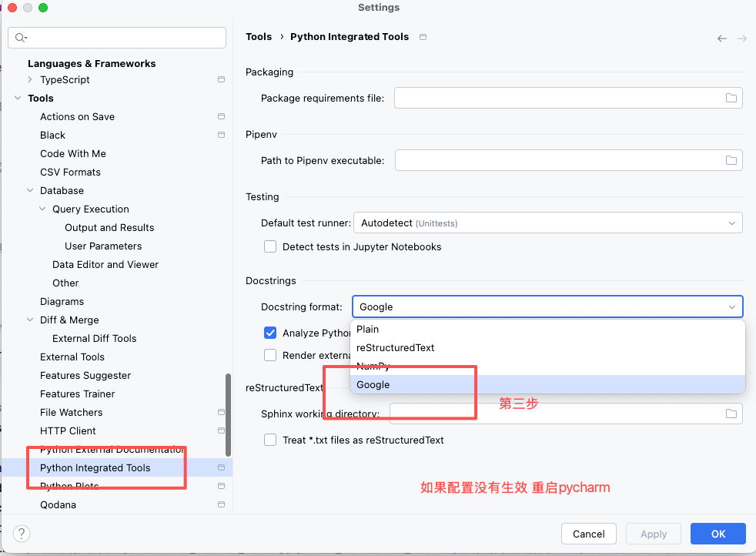Open Features Suggester settings
The image size is (756, 556).
click(85, 375)
